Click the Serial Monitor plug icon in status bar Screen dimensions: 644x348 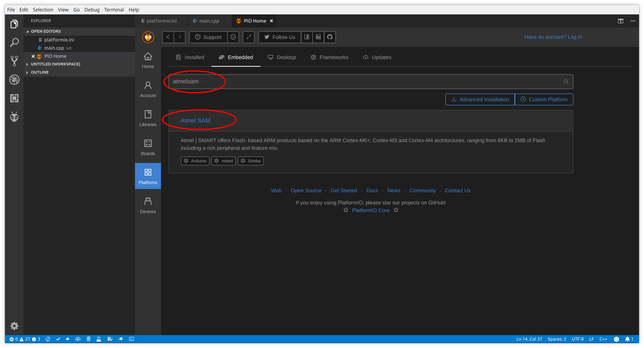click(x=121, y=339)
